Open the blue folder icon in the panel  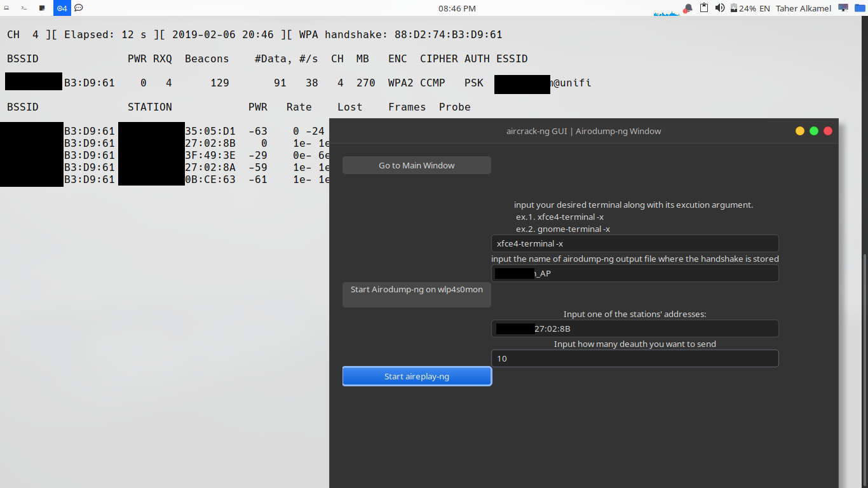point(860,8)
